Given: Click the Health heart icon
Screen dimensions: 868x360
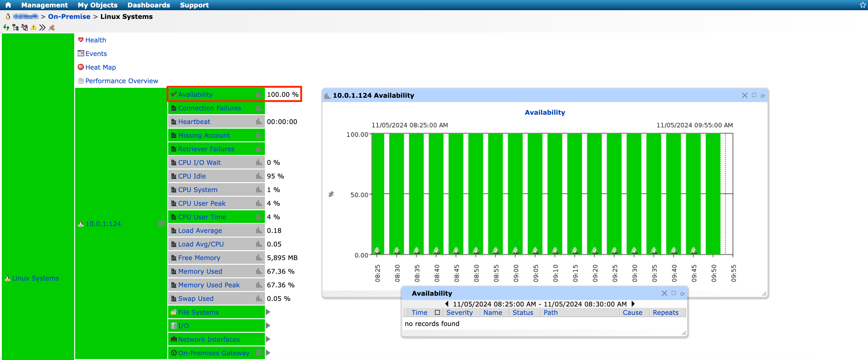Looking at the screenshot, I should coord(81,40).
